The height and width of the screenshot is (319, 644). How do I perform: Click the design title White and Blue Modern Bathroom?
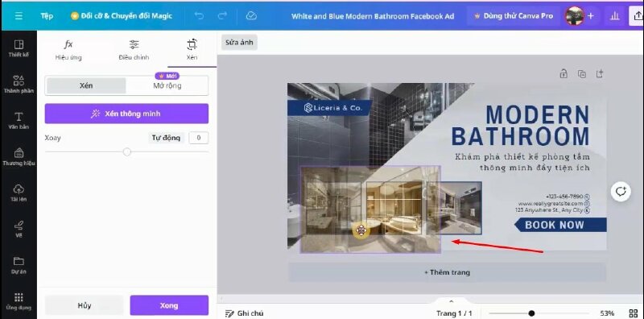(x=373, y=16)
